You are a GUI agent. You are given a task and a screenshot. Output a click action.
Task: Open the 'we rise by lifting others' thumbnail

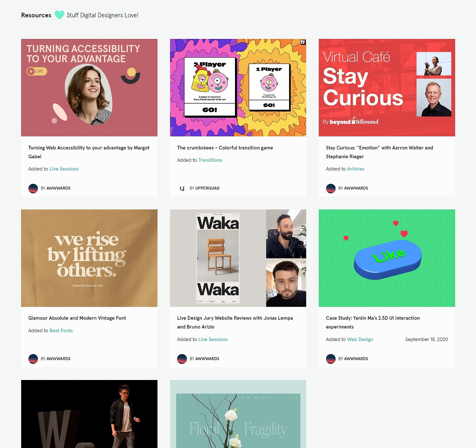(89, 258)
